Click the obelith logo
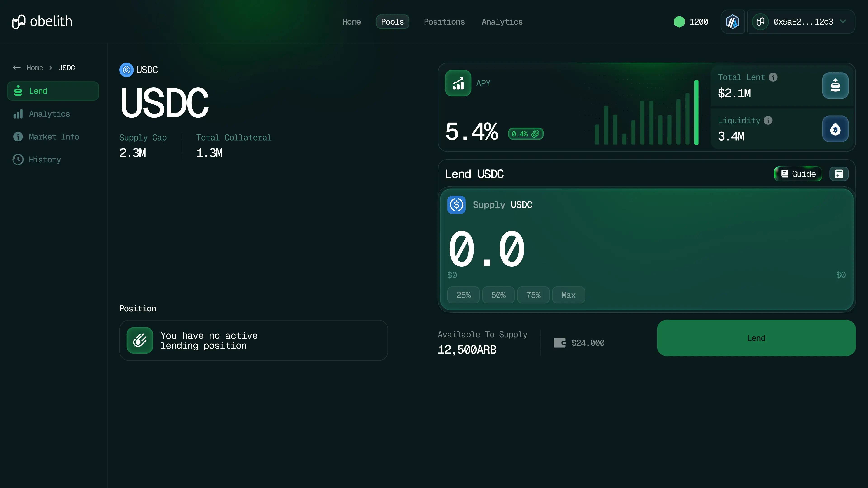868x488 pixels. 42,21
